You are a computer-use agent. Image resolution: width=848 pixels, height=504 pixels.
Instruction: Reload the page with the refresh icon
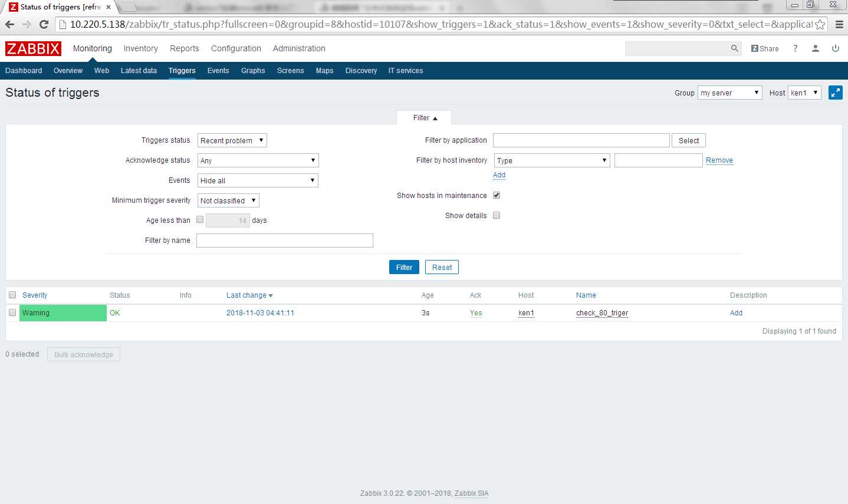coord(44,24)
